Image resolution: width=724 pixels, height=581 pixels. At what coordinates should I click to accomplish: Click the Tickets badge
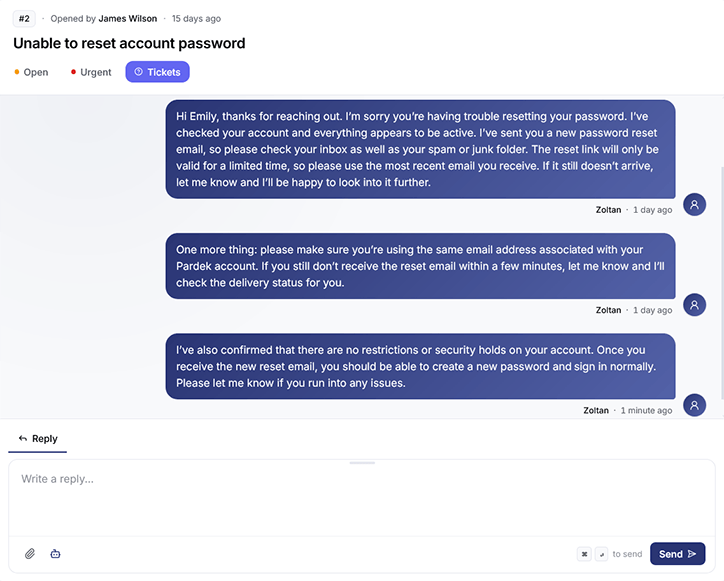[x=157, y=72]
